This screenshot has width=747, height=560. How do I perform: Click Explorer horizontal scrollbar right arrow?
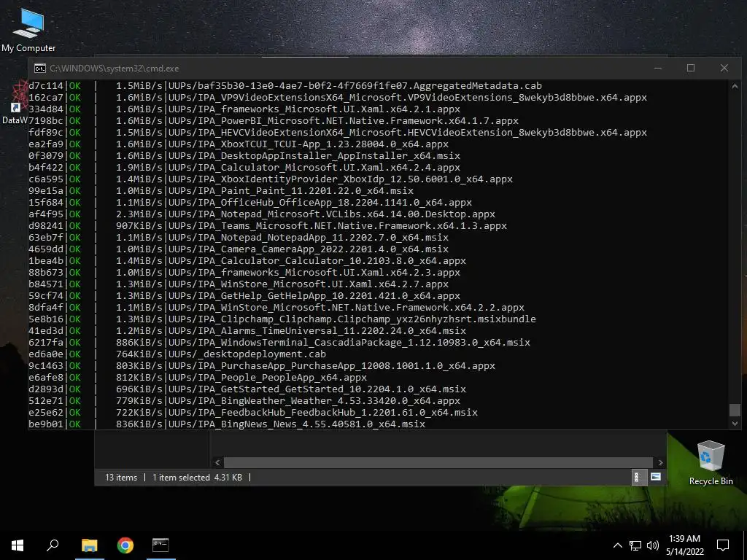pyautogui.click(x=660, y=462)
